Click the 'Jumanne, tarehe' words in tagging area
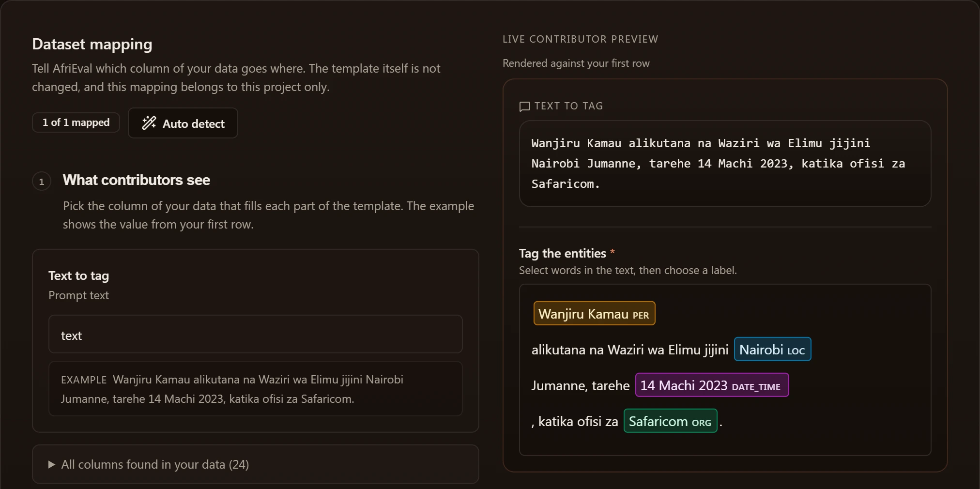Image resolution: width=980 pixels, height=489 pixels. [x=581, y=386]
